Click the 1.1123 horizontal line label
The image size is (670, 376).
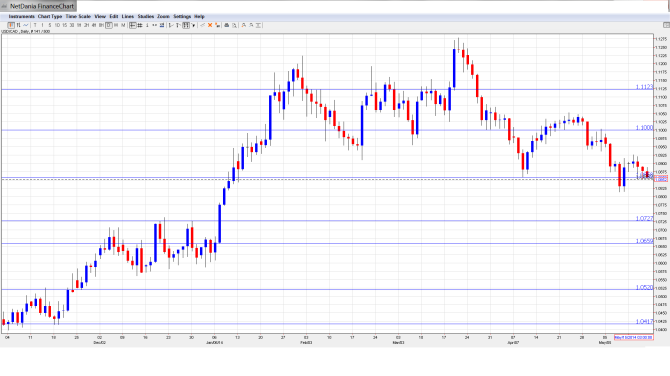[x=644, y=87]
